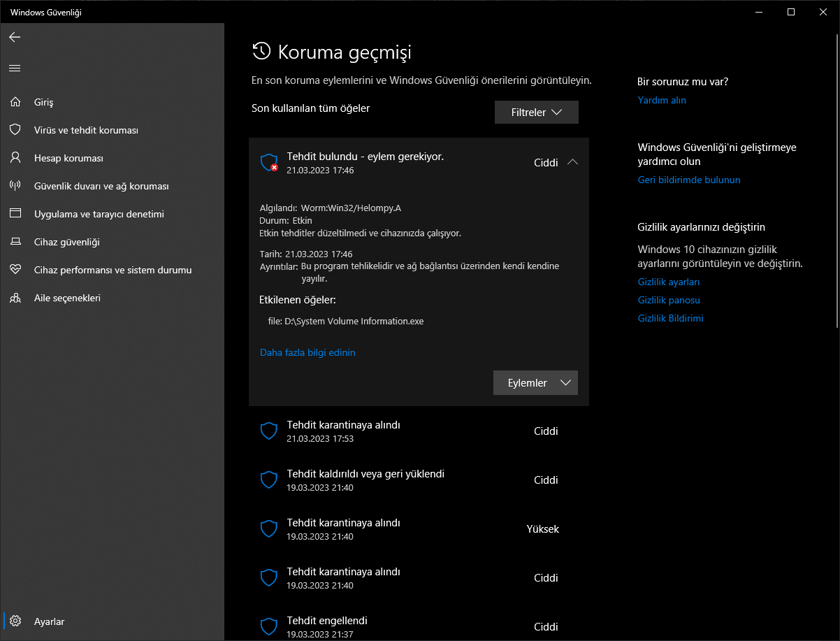This screenshot has width=840, height=641.
Task: Click the Ciddi severity label of threat found
Action: click(546, 162)
